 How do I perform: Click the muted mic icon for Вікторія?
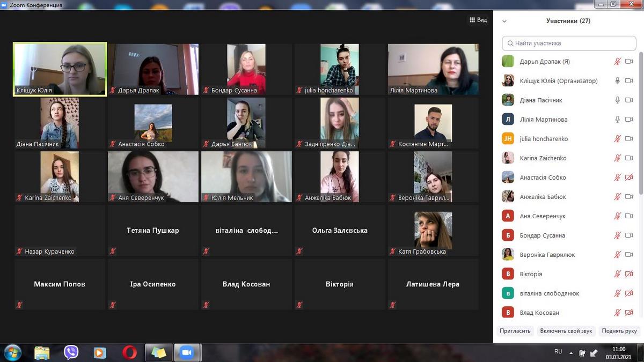(x=618, y=274)
